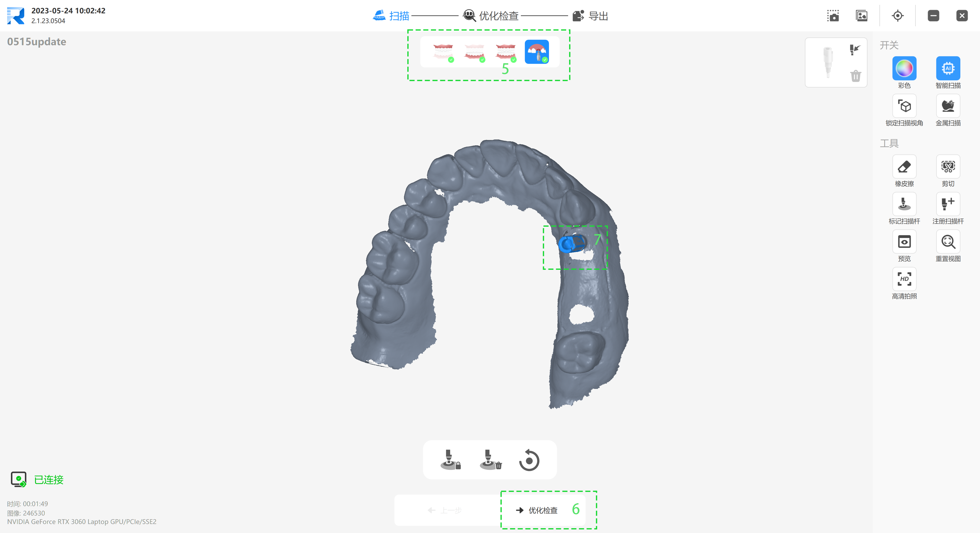980x533 pixels.
Task: Switch to the 优化检查 step tab
Action: (x=491, y=16)
